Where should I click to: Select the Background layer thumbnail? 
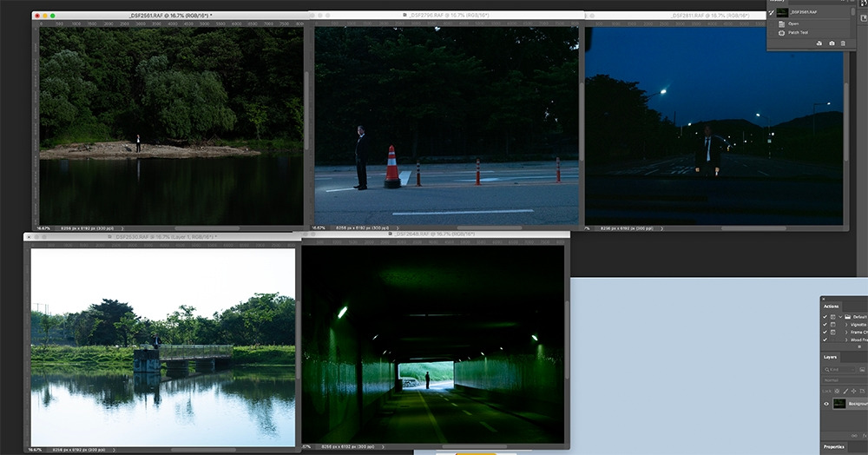[839, 404]
